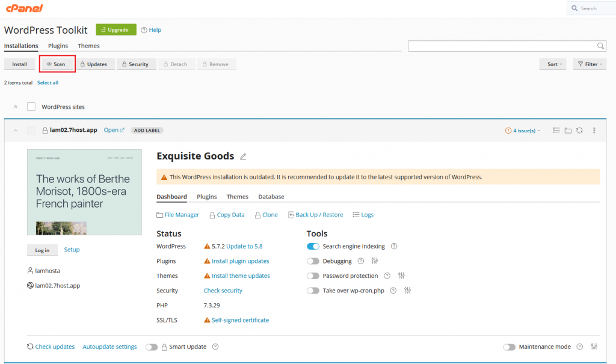Image resolution: width=616 pixels, height=364 pixels.
Task: Open the site's Database tab
Action: click(x=271, y=197)
